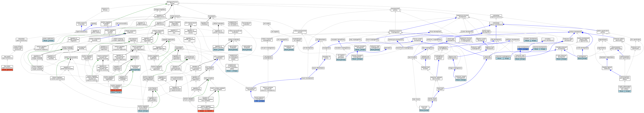644x113 pixels.
Task: Select the 'somite development' node
Action: pyautogui.click(x=582, y=48)
